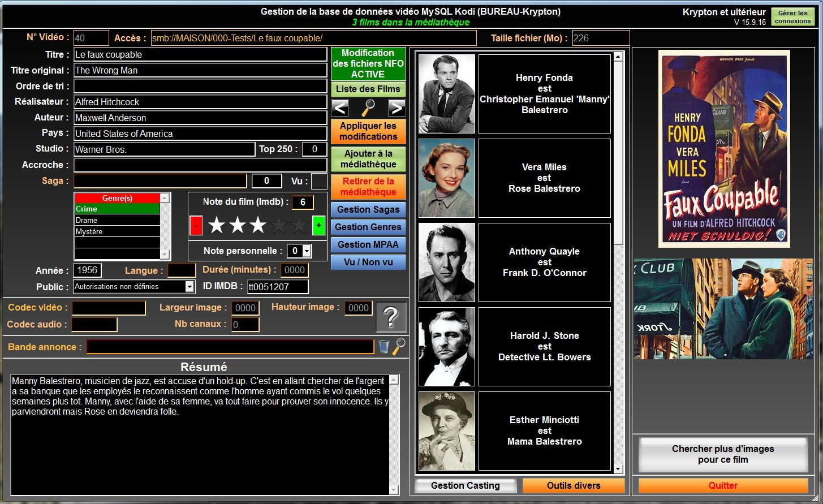The width and height of the screenshot is (823, 504).
Task: Click Vera Miles role text box
Action: [x=545, y=178]
